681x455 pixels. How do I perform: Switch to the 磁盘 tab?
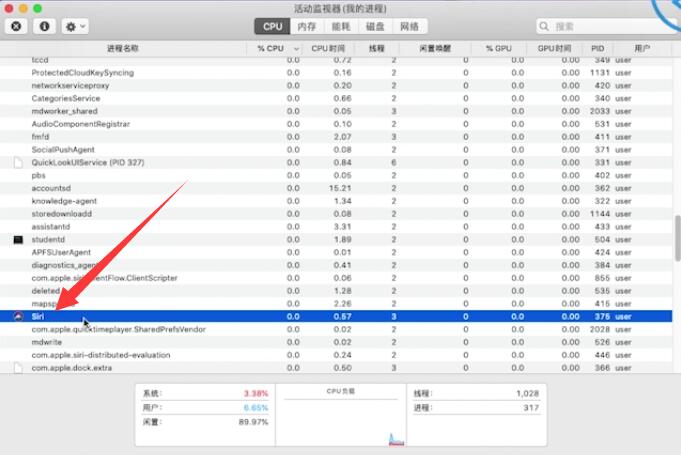coord(375,26)
